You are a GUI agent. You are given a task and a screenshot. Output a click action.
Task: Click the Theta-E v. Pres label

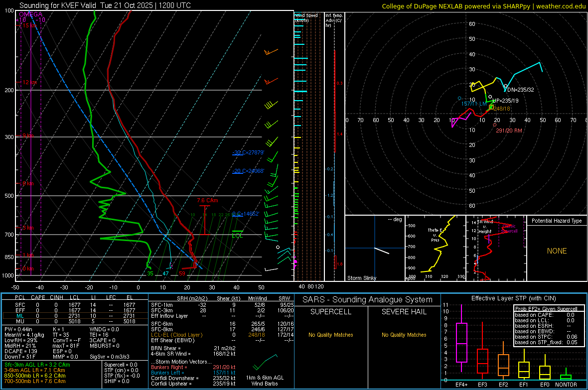435,235
